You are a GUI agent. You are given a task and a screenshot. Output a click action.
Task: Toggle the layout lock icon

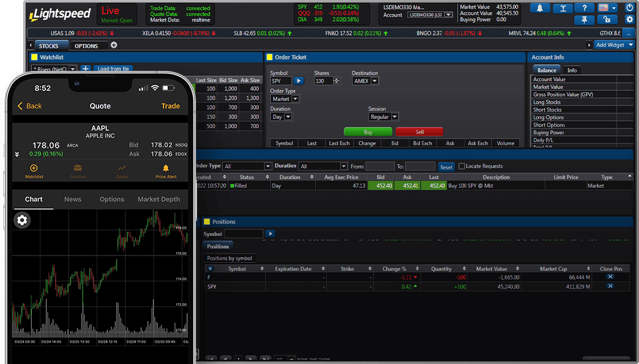[607, 20]
